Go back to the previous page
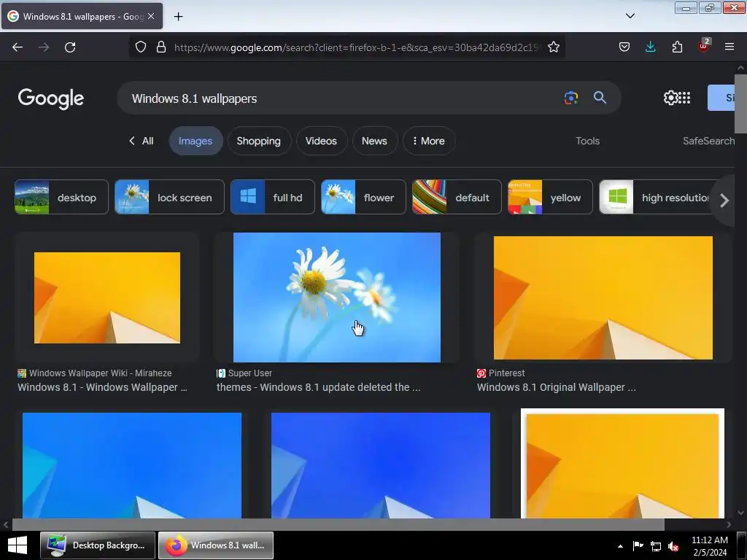747x560 pixels. click(18, 47)
